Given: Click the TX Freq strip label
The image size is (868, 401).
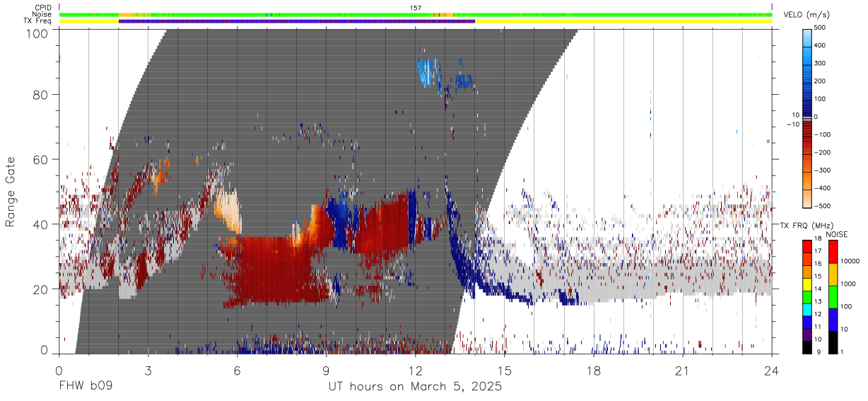Looking at the screenshot, I should tap(38, 21).
